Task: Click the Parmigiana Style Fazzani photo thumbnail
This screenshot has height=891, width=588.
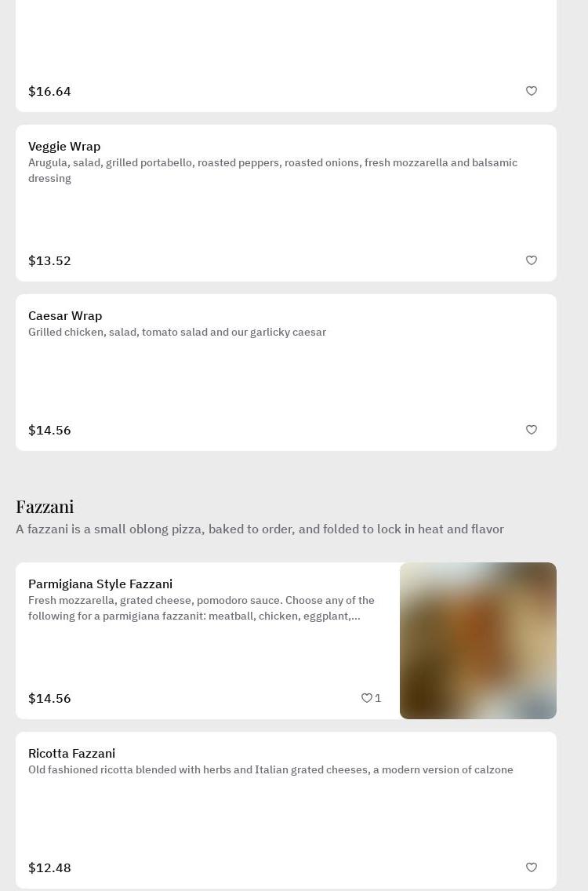Action: click(x=478, y=641)
